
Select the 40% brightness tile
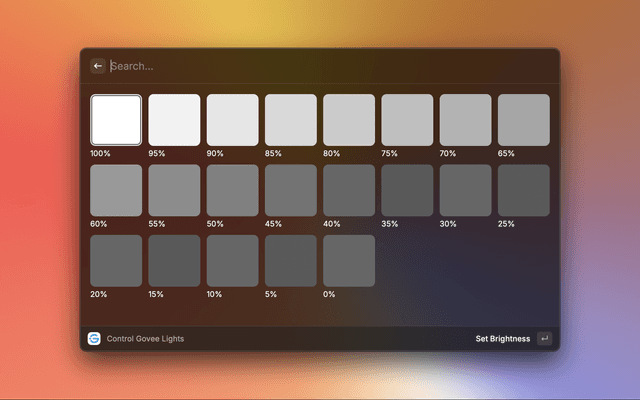coord(349,190)
